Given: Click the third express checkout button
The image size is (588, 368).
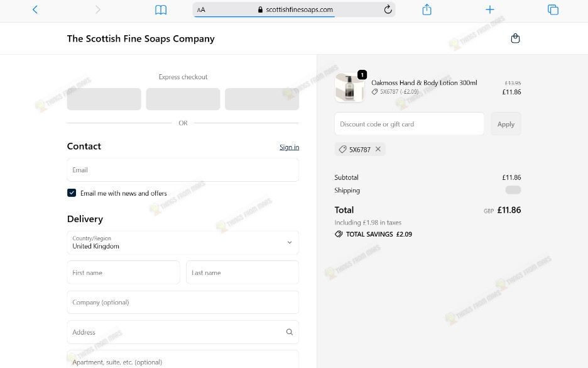Looking at the screenshot, I should 262,99.
